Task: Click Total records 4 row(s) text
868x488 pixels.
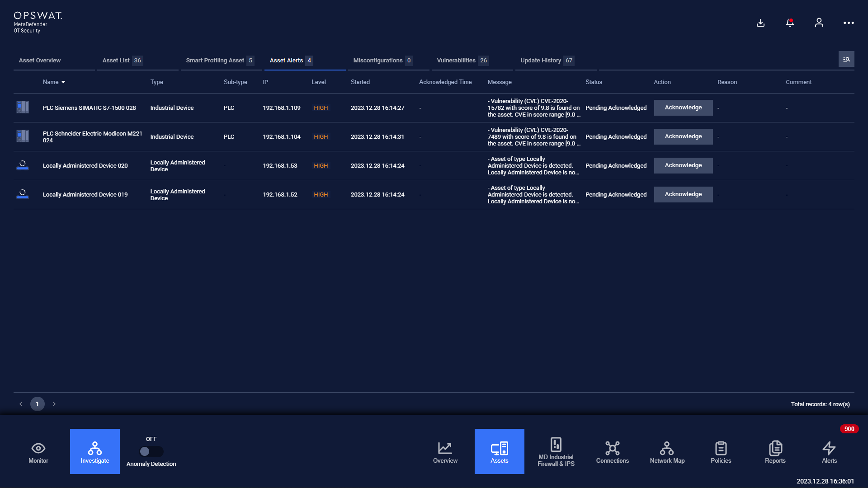Action: tap(820, 404)
